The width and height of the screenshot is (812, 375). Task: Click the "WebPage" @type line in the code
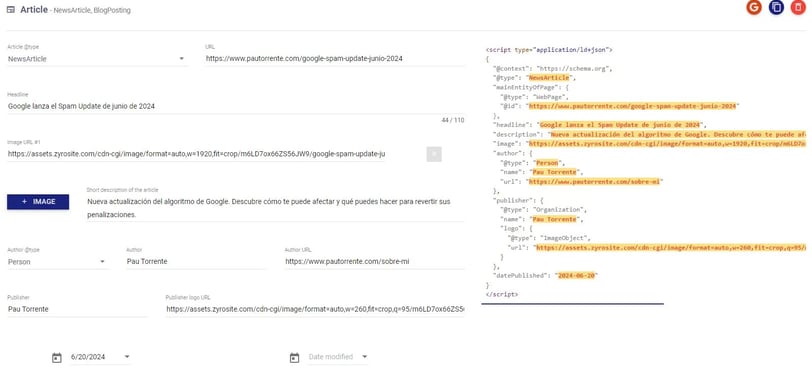tap(534, 96)
